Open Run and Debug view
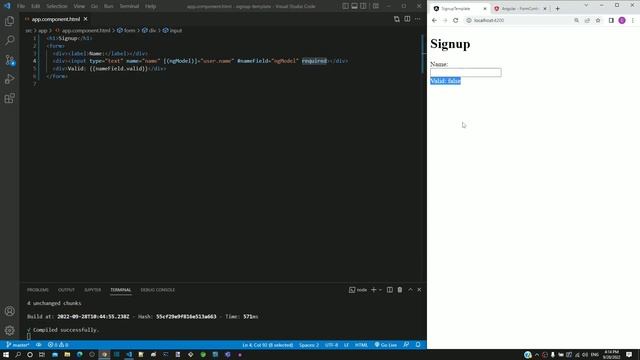This screenshot has height=360, width=640. (9, 79)
